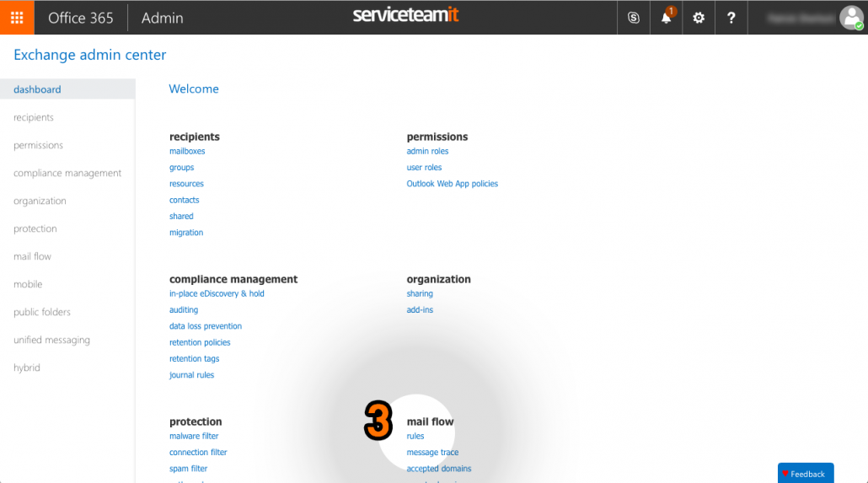Open the admin roles link
The width and height of the screenshot is (868, 483).
[x=427, y=151]
